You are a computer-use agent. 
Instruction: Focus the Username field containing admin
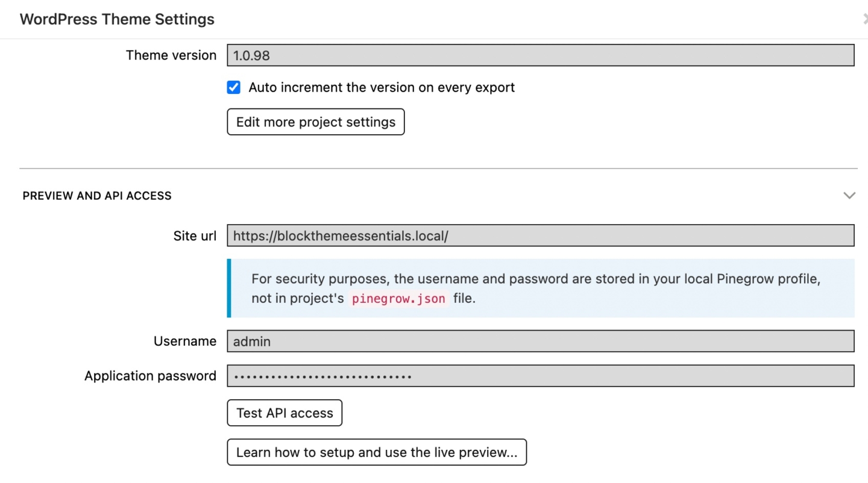point(541,341)
